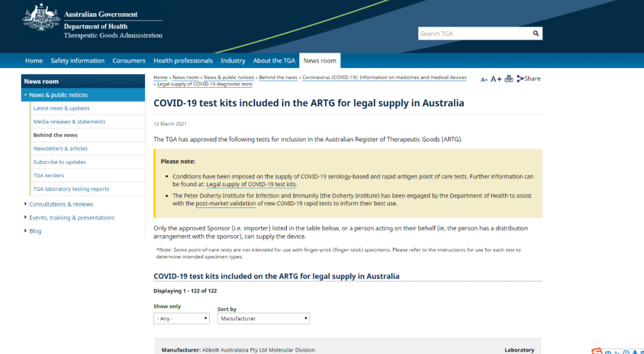Click the search magnifier icon
Viewport: 644px width, 354px height.
coord(535,33)
